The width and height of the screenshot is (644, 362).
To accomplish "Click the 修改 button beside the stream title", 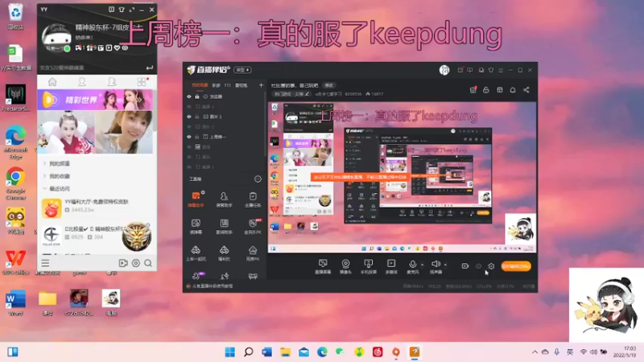I will 329,85.
